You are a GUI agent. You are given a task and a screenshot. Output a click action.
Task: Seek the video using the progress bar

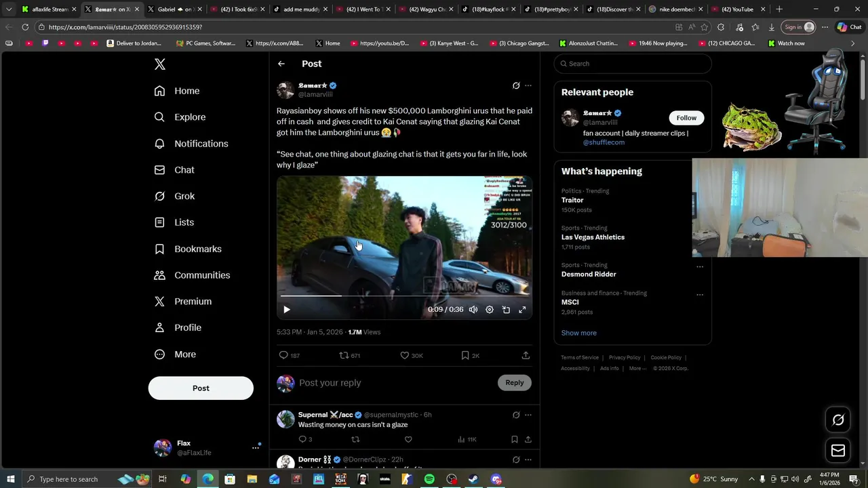405,296
